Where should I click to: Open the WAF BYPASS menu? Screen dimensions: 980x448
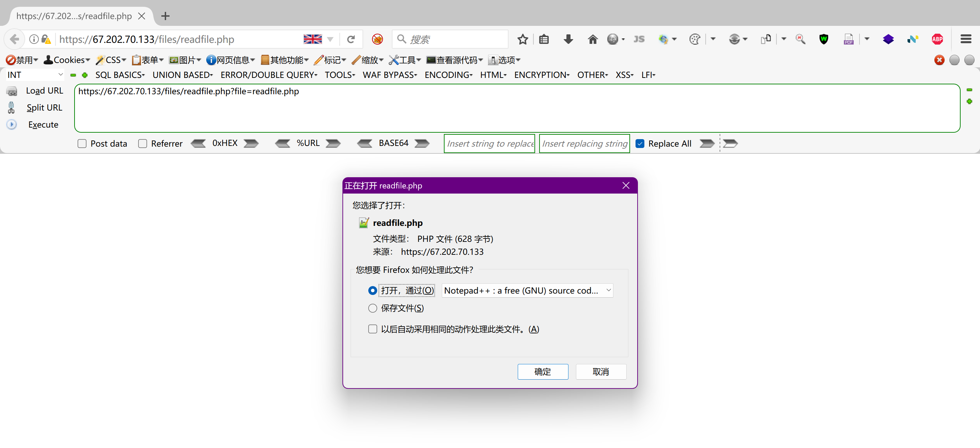point(389,75)
